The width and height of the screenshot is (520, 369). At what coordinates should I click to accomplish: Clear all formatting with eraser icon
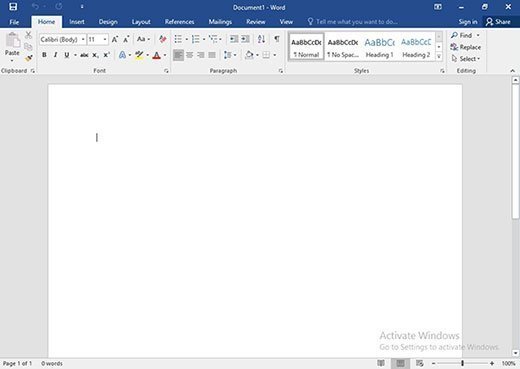163,39
